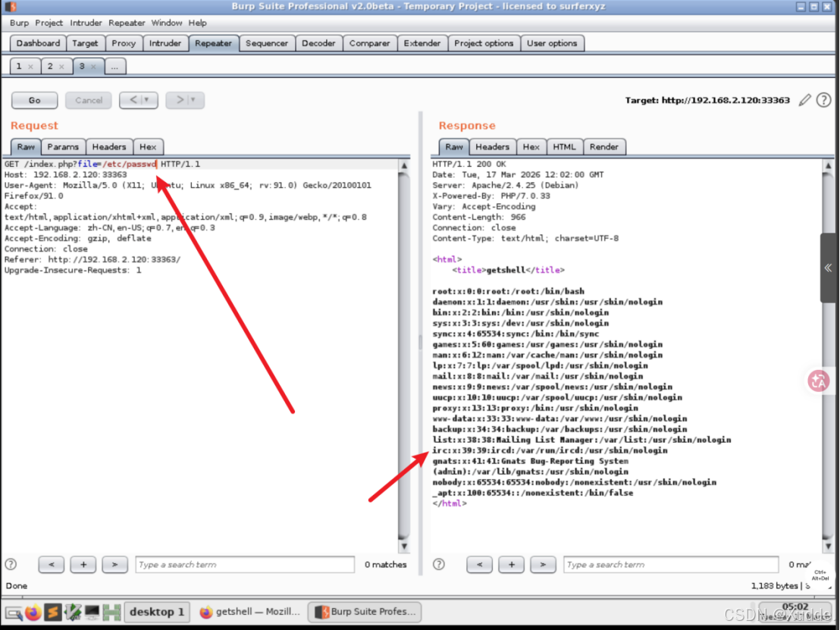
Task: Open terminal monitor icon in taskbar
Action: point(92,612)
